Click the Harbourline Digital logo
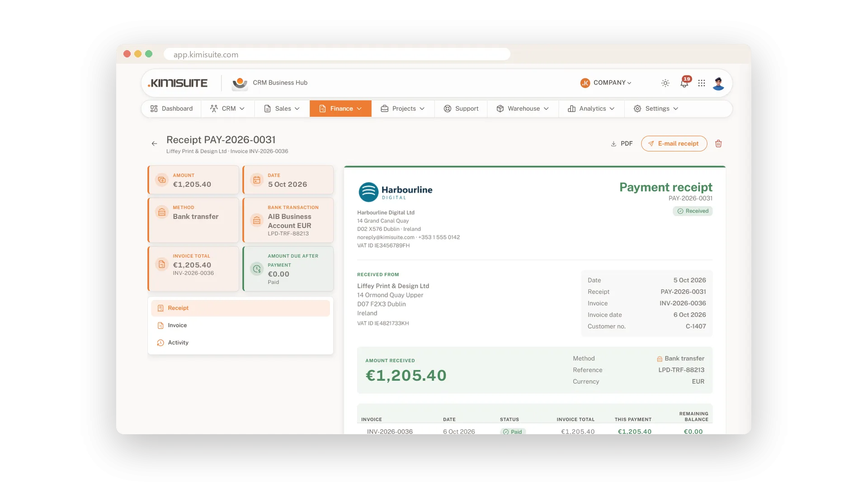This screenshot has width=868, height=488. click(x=395, y=192)
